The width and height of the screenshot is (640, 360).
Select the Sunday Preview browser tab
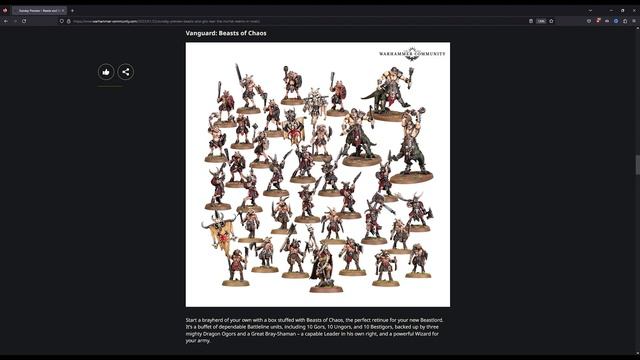(x=40, y=11)
